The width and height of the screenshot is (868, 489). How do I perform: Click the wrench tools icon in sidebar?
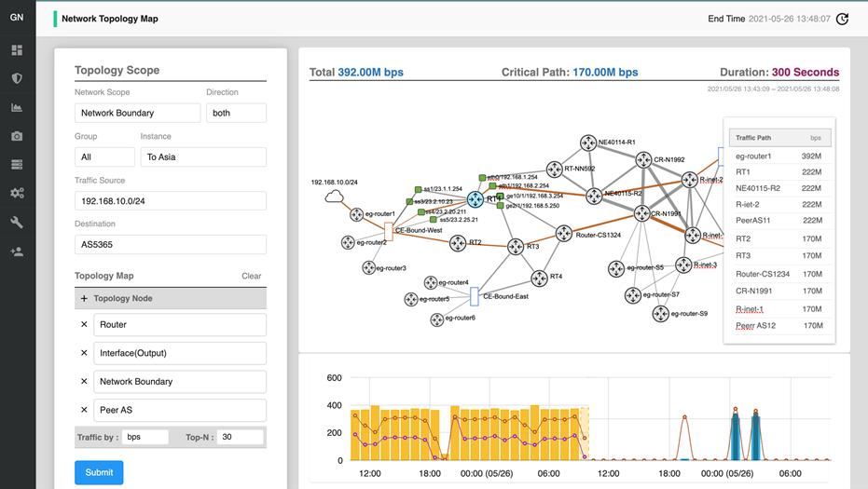tap(17, 223)
